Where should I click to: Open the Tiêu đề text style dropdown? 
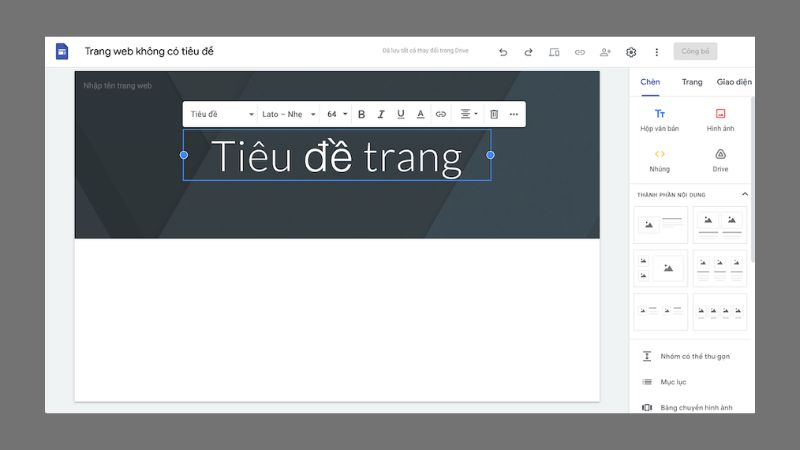tap(221, 114)
